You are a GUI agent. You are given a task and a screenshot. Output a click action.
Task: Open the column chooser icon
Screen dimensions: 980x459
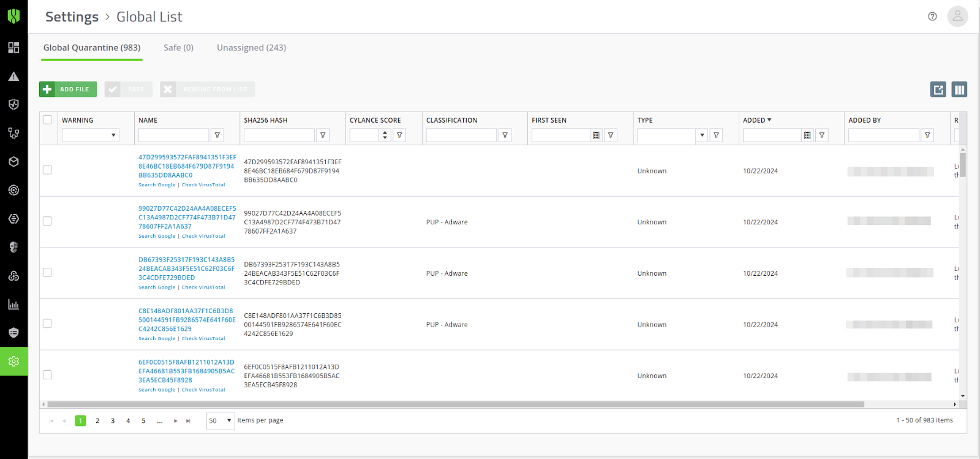pos(959,89)
